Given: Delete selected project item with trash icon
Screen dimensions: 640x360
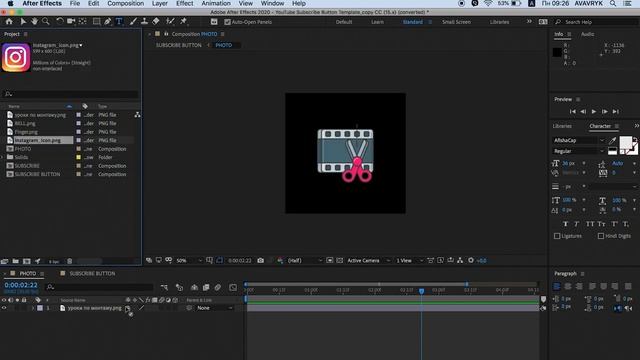Looking at the screenshot, I should [x=69, y=261].
